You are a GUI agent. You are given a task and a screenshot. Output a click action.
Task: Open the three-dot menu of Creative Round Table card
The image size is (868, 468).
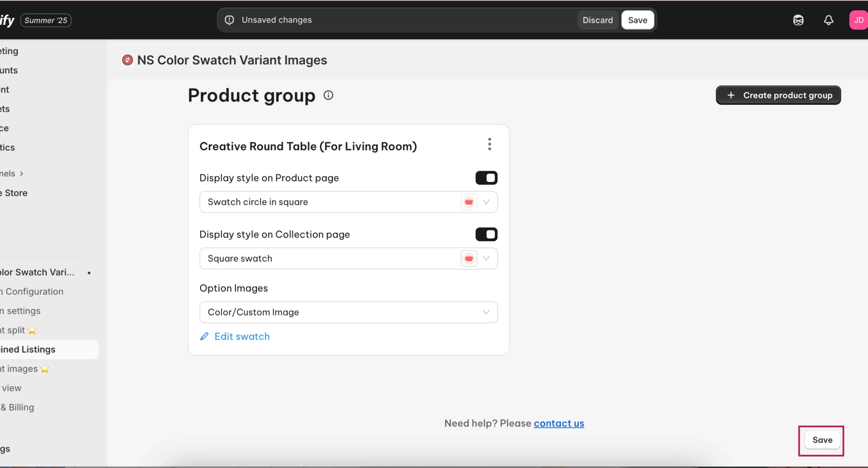(490, 144)
